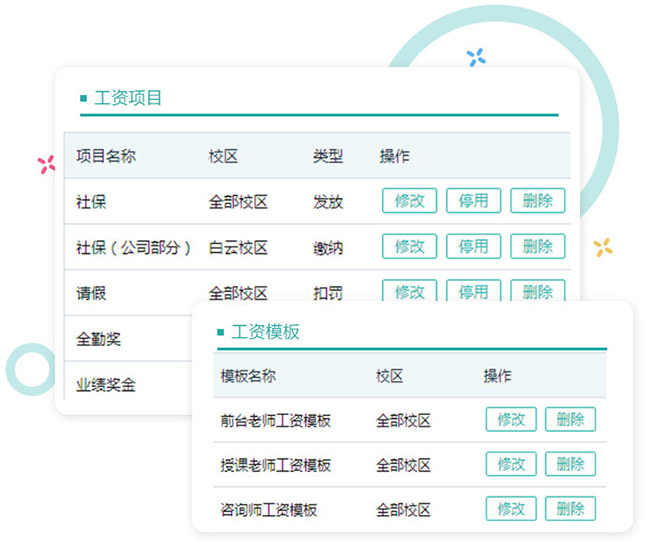Click the 项目名称 column header

coord(106,156)
